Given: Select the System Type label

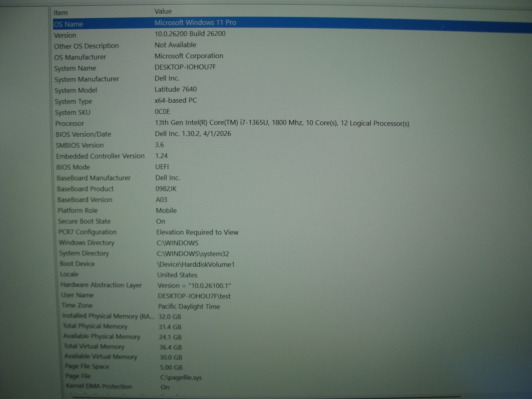Looking at the screenshot, I should (73, 101).
